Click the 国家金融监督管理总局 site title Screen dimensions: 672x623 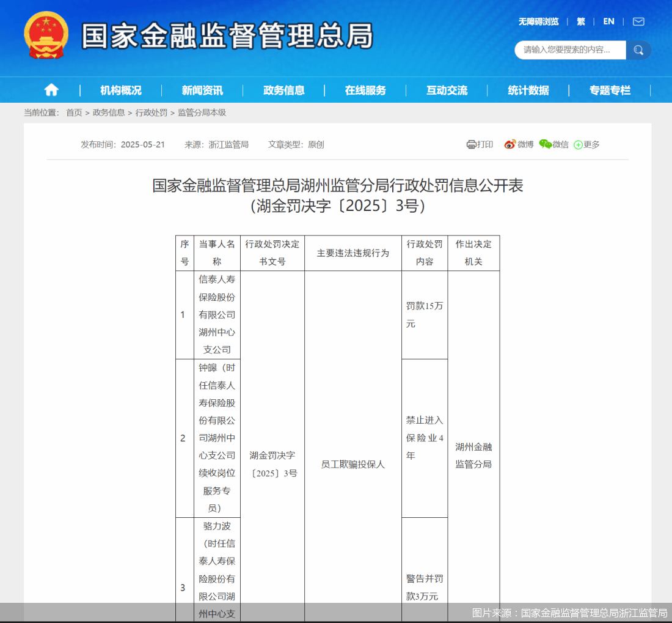[x=227, y=35]
